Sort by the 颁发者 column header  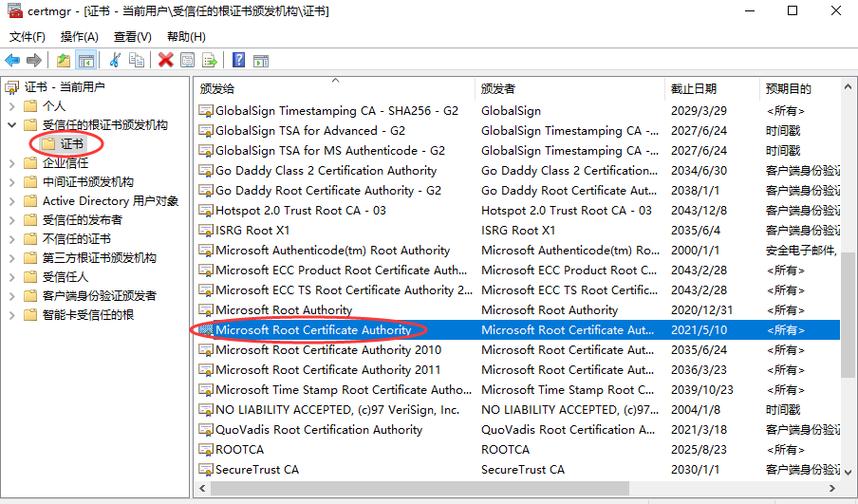coord(569,88)
